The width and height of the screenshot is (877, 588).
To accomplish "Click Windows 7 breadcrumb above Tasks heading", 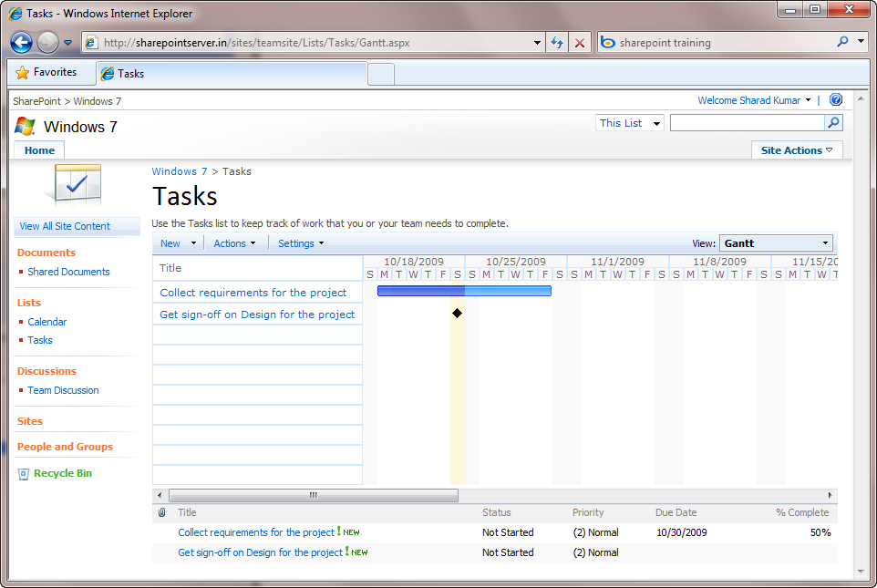I will 180,171.
